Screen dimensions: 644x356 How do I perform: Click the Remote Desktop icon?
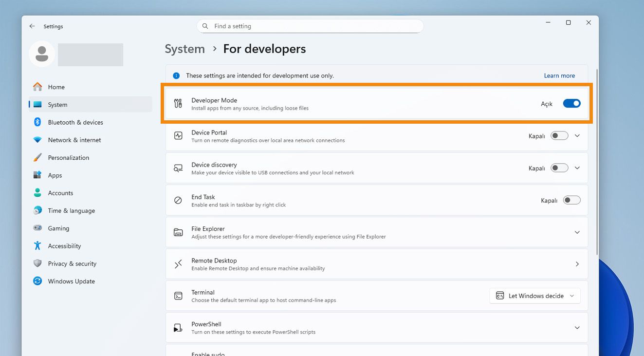click(178, 264)
